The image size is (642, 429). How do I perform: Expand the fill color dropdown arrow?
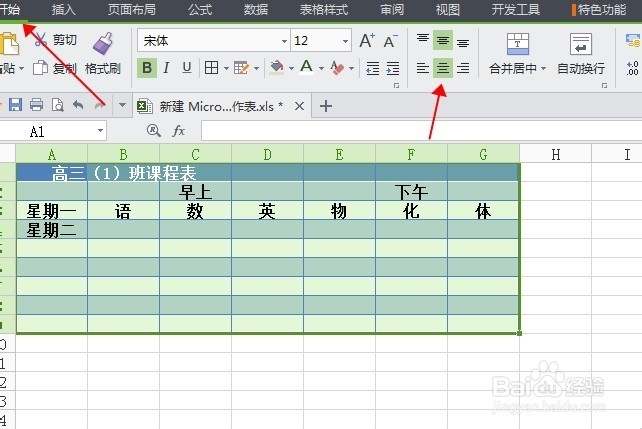click(291, 68)
